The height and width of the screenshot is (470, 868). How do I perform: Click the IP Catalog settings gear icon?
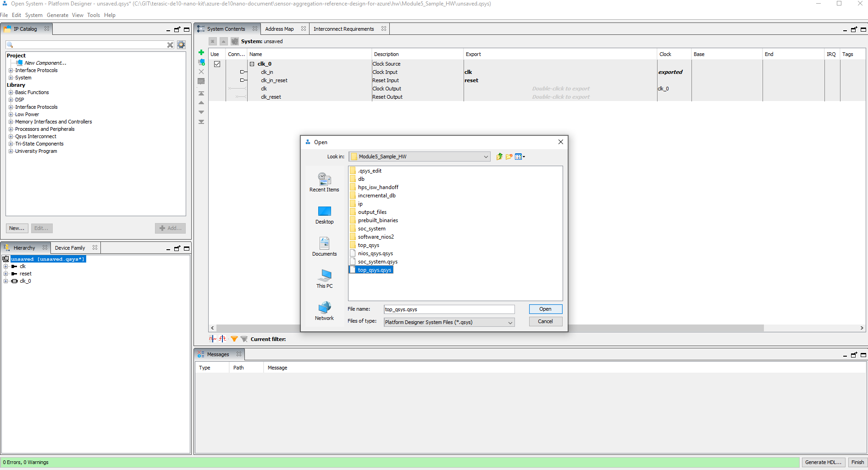click(x=181, y=45)
